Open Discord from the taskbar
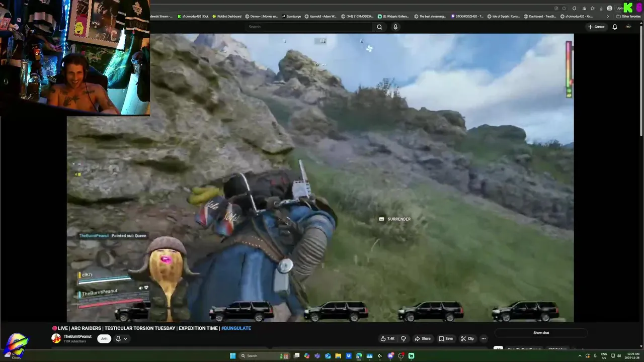 [x=390, y=356]
